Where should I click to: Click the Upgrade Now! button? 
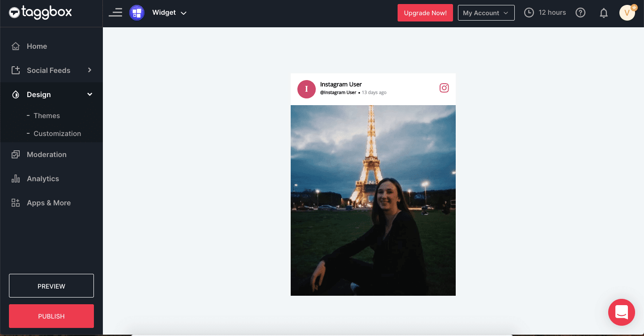(425, 13)
